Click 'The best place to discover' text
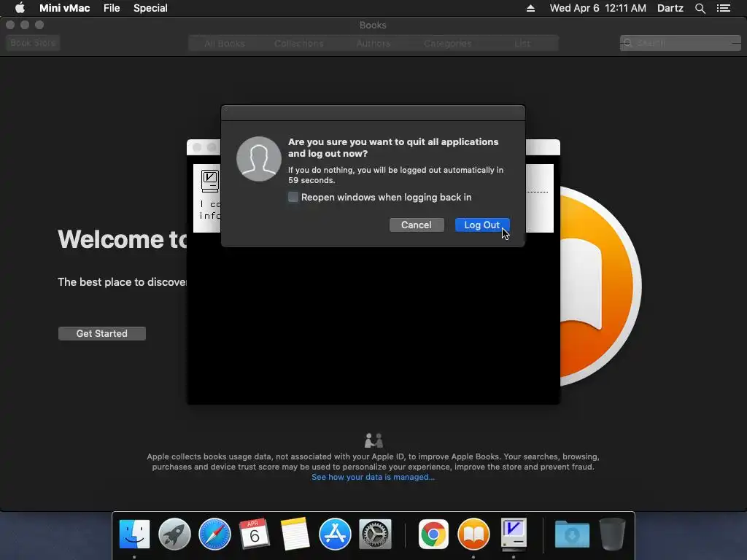Viewport: 747px width, 560px height. [123, 282]
